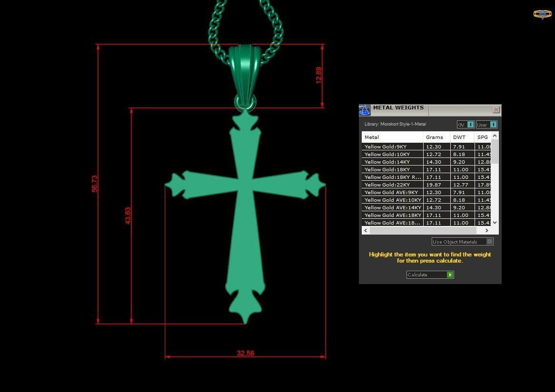The width and height of the screenshot is (555, 392).
Task: Click the 43.83 cross height dimension
Action: click(128, 216)
